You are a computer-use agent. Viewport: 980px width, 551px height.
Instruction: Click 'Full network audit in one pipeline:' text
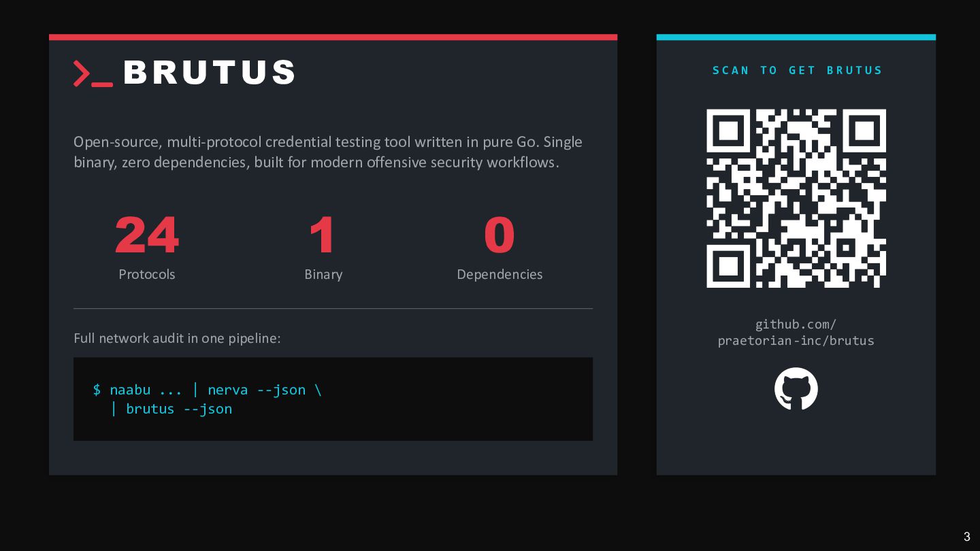point(177,338)
